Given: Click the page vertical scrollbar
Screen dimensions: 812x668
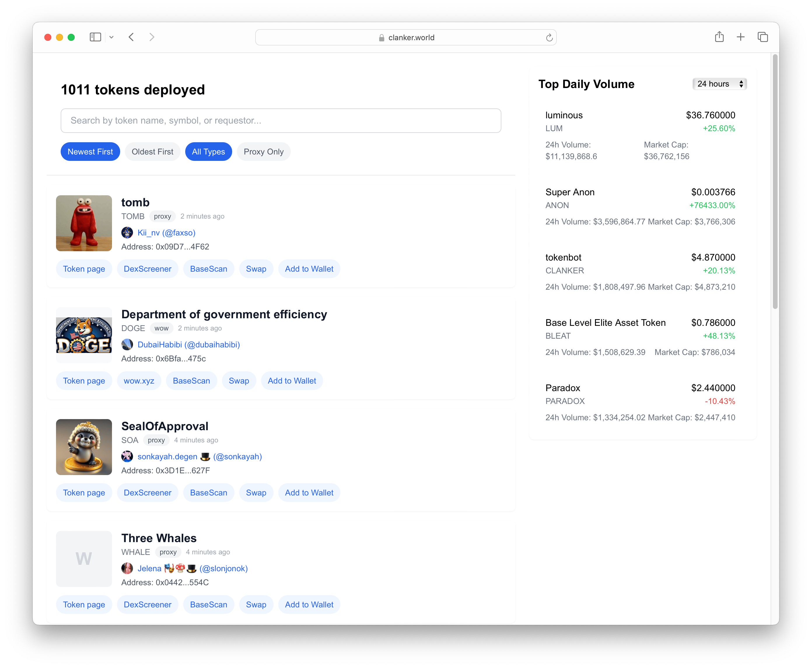Looking at the screenshot, I should coord(775,181).
